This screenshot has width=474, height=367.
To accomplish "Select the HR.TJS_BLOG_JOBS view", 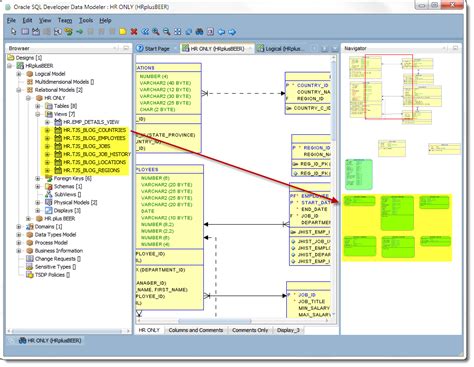I will pos(87,146).
